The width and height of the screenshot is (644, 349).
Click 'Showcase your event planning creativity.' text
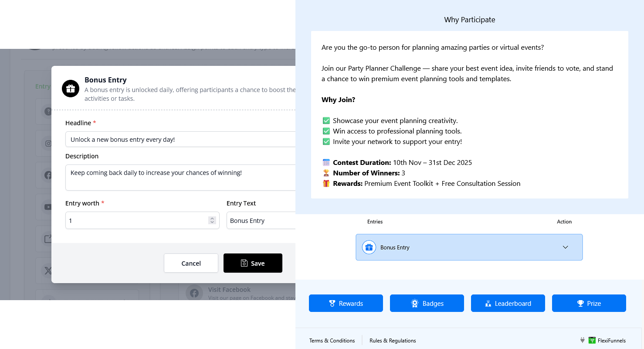pos(395,121)
